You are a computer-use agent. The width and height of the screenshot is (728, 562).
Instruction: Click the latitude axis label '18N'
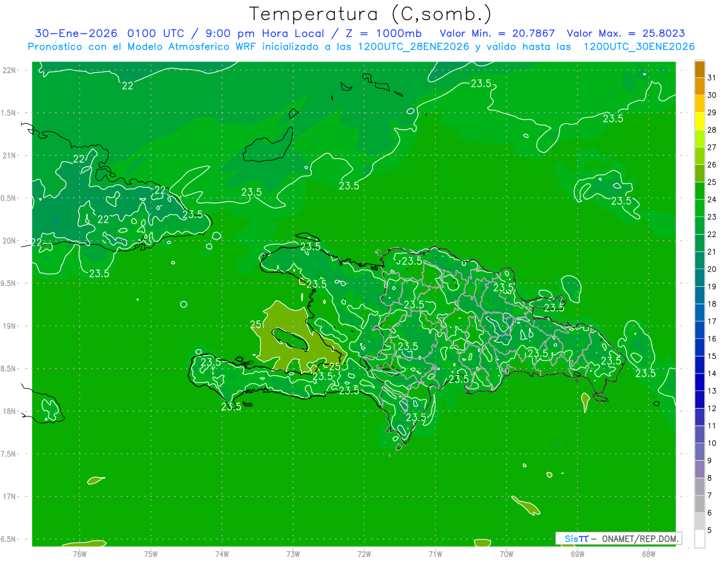point(9,411)
